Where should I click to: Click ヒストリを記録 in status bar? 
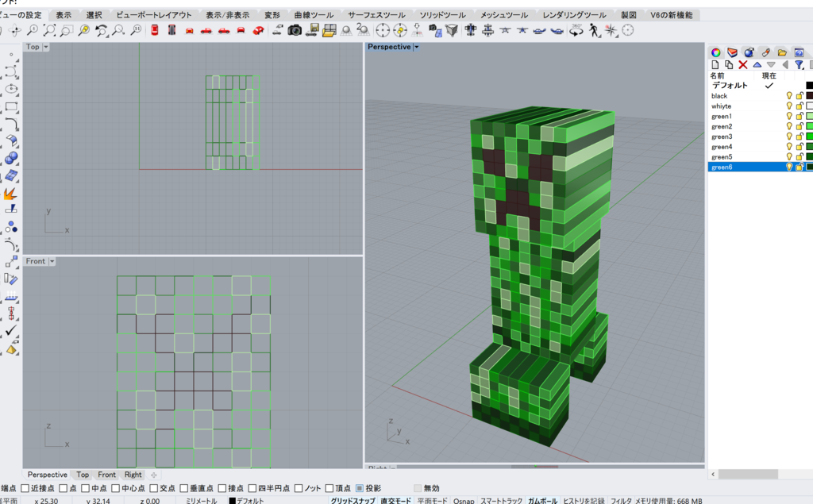pyautogui.click(x=584, y=501)
